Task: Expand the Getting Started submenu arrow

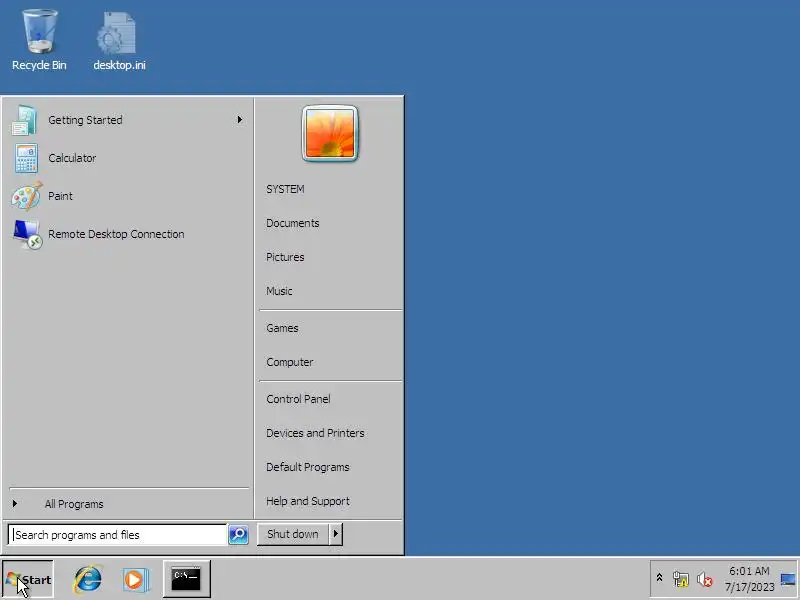Action: click(x=239, y=120)
